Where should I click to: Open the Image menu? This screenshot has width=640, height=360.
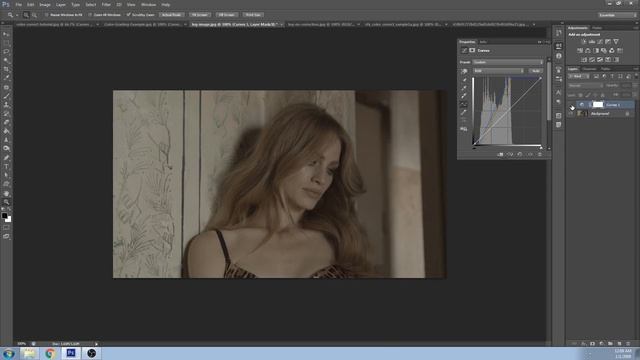coord(45,4)
